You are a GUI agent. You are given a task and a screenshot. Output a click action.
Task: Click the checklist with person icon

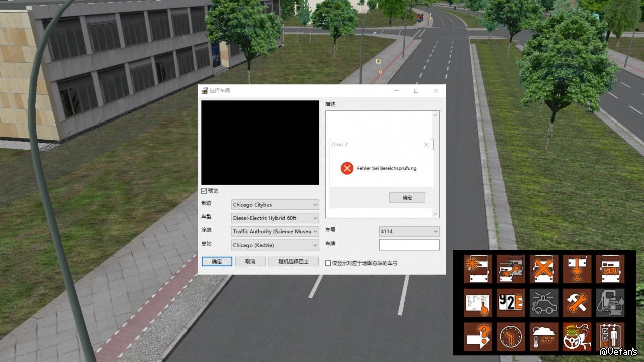(610, 336)
